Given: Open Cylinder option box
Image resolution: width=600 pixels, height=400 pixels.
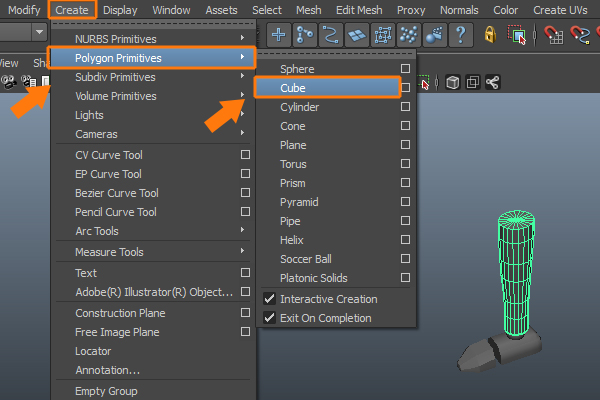Looking at the screenshot, I should (x=405, y=106).
